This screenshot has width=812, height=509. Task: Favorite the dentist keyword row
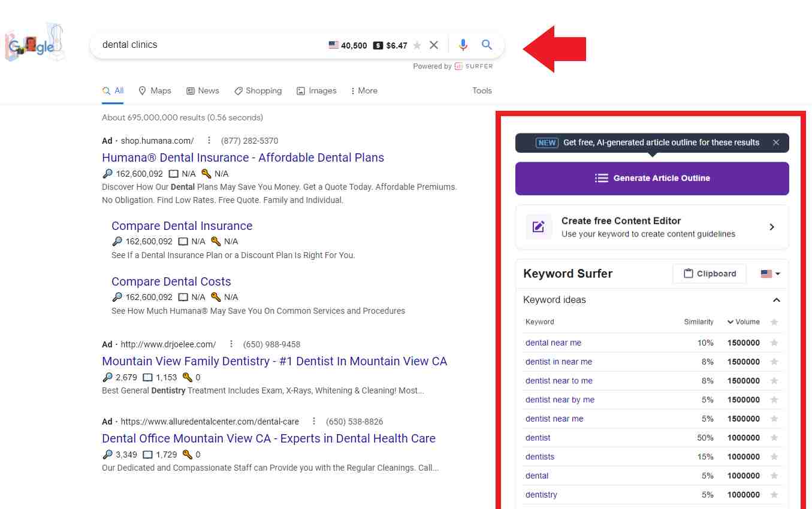[774, 438]
